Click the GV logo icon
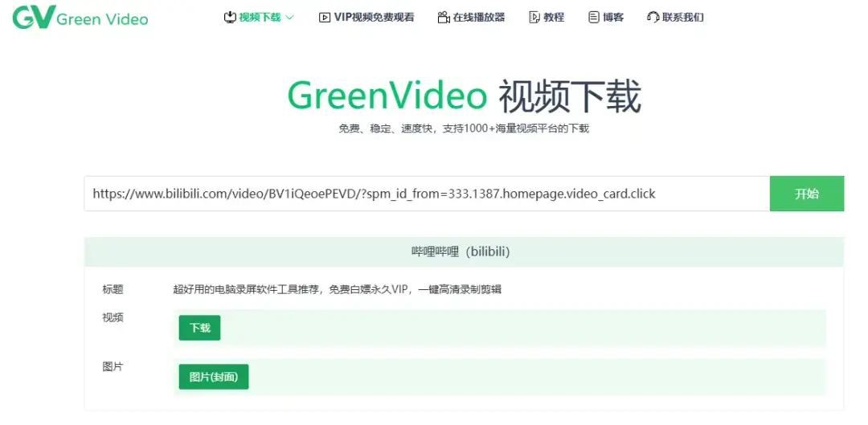The image size is (868, 425). point(32,18)
